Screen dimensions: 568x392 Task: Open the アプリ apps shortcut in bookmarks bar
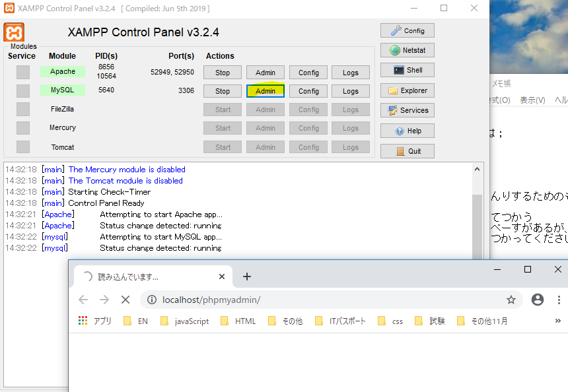(x=95, y=321)
